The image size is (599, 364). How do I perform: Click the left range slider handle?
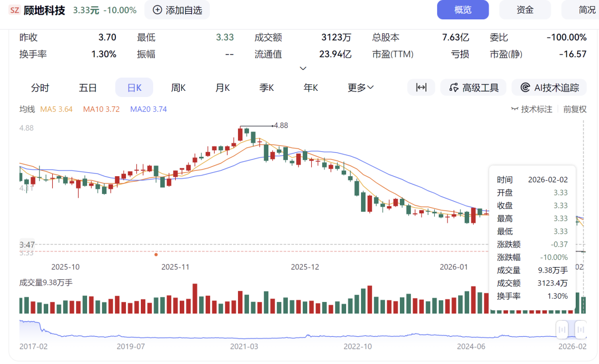(x=562, y=330)
